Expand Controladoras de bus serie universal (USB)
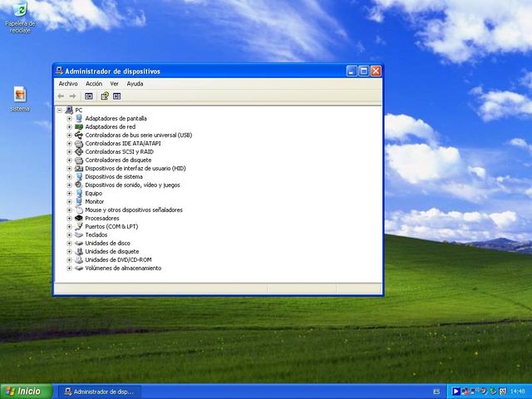Image resolution: width=532 pixels, height=399 pixels. 69,135
